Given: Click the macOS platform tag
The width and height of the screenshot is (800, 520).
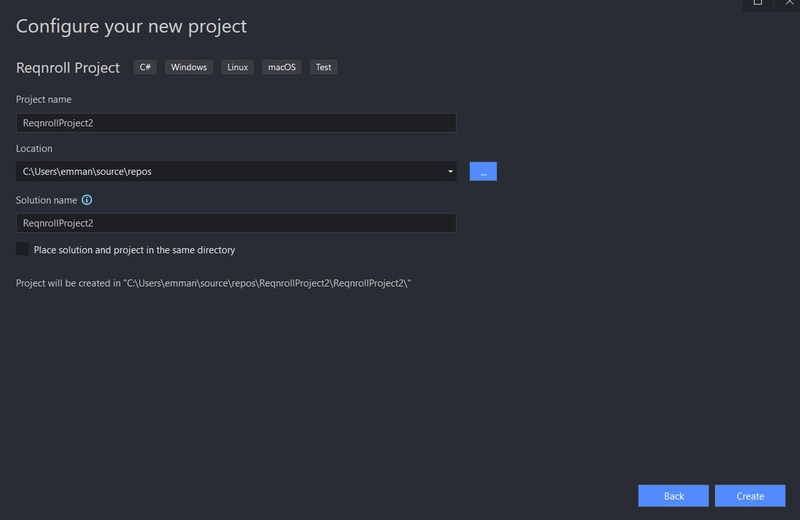Looking at the screenshot, I should (282, 67).
